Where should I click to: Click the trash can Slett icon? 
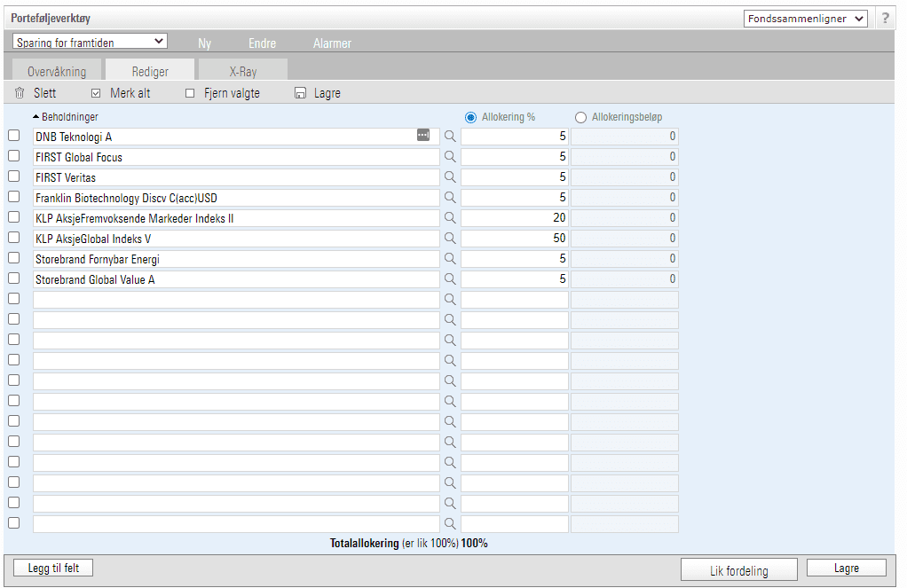point(20,93)
